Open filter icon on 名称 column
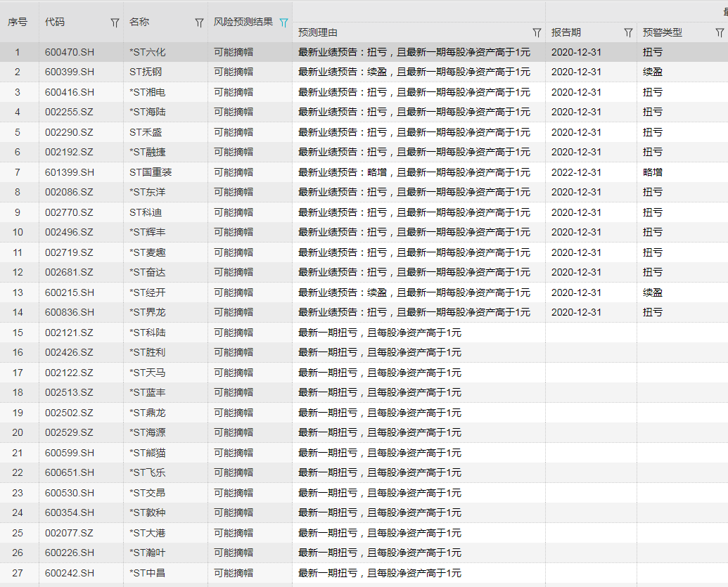 (x=199, y=22)
